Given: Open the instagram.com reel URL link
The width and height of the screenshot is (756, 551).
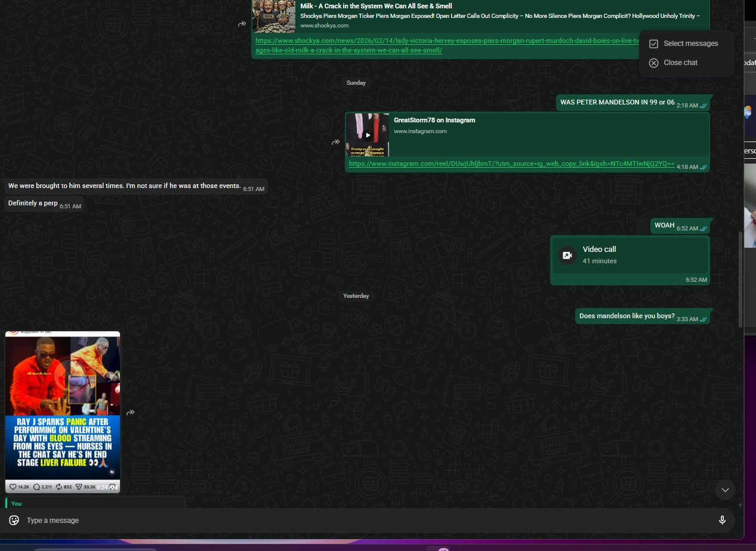Looking at the screenshot, I should tap(511, 164).
